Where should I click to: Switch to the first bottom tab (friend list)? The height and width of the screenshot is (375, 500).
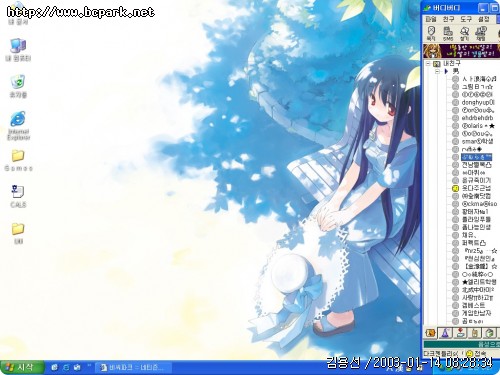tap(431, 333)
